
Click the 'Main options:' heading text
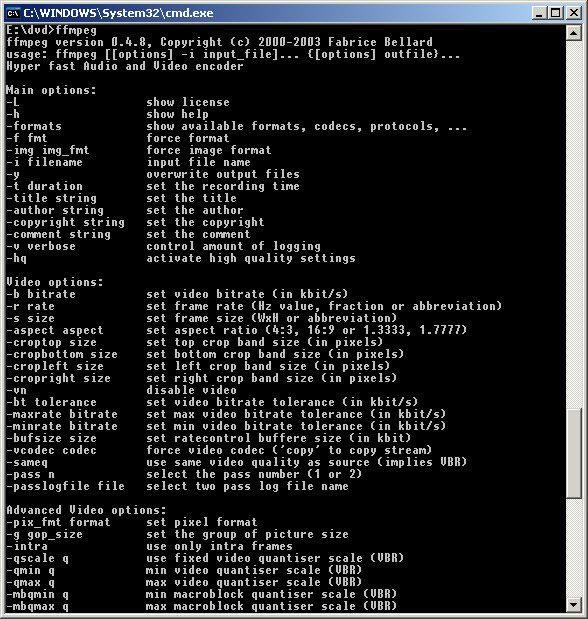pyautogui.click(x=51, y=90)
